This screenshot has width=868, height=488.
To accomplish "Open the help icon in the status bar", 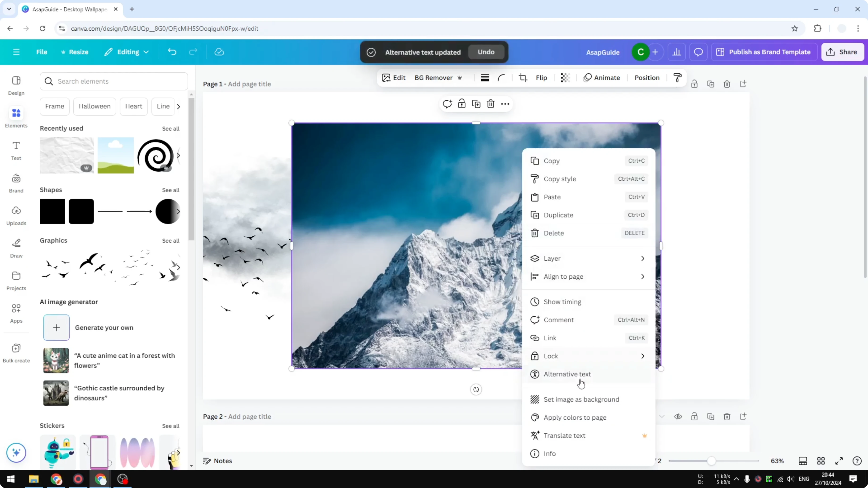I will [857, 461].
